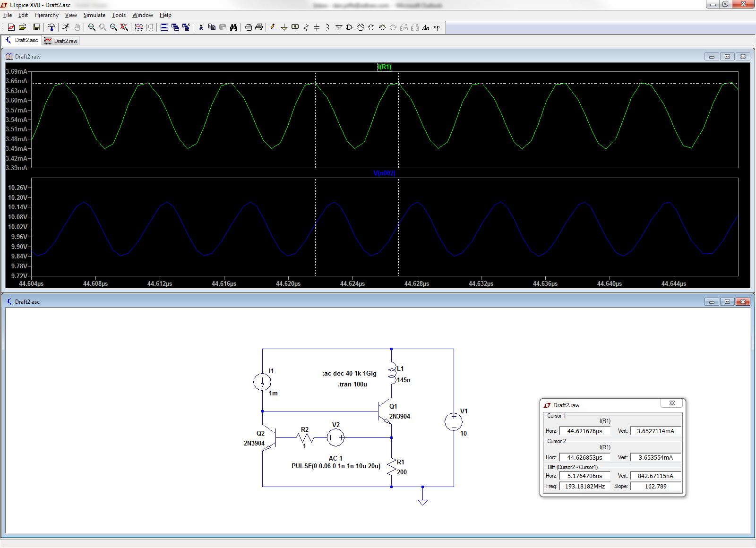
Task: Select the Inductor placement tool
Action: point(328,27)
